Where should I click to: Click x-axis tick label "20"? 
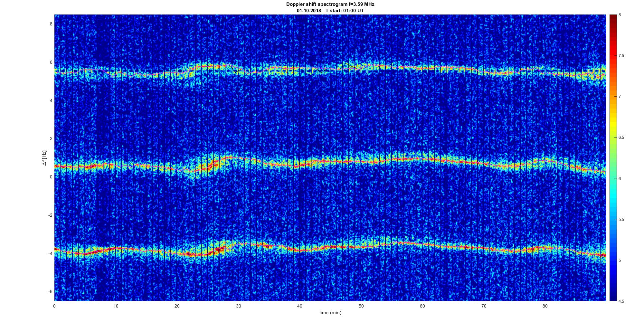click(177, 306)
